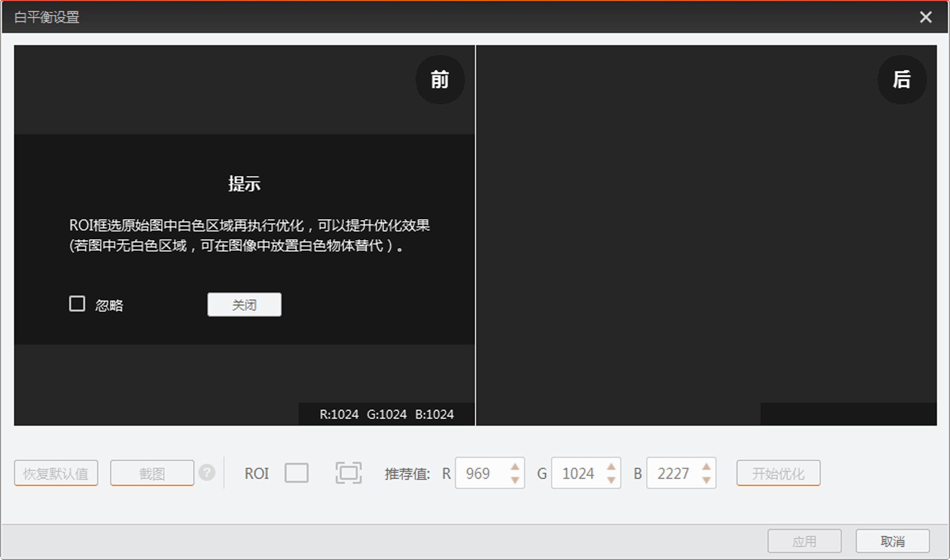Image resolution: width=950 pixels, height=560 pixels.
Task: Select the ROI rectangle tool icon
Action: pyautogui.click(x=296, y=473)
